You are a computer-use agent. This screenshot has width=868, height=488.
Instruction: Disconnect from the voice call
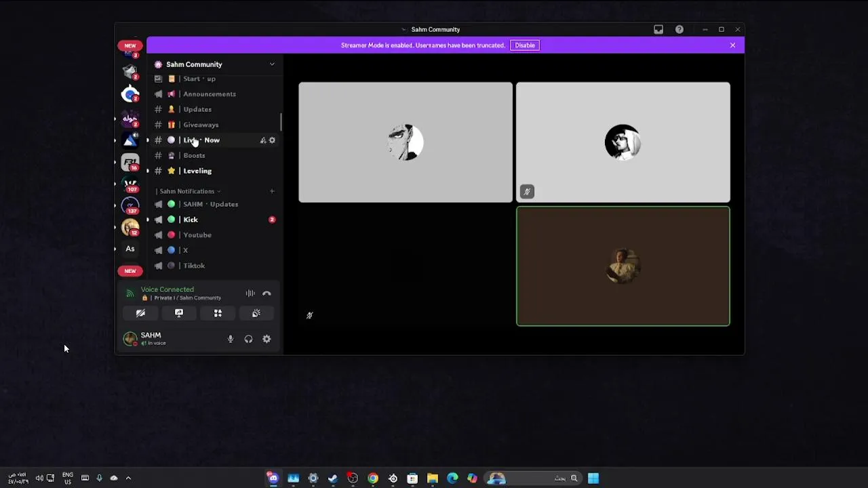pyautogui.click(x=267, y=293)
